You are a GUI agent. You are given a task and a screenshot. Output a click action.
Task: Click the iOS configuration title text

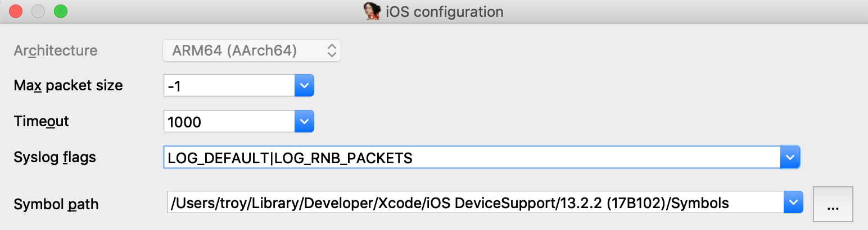point(444,11)
